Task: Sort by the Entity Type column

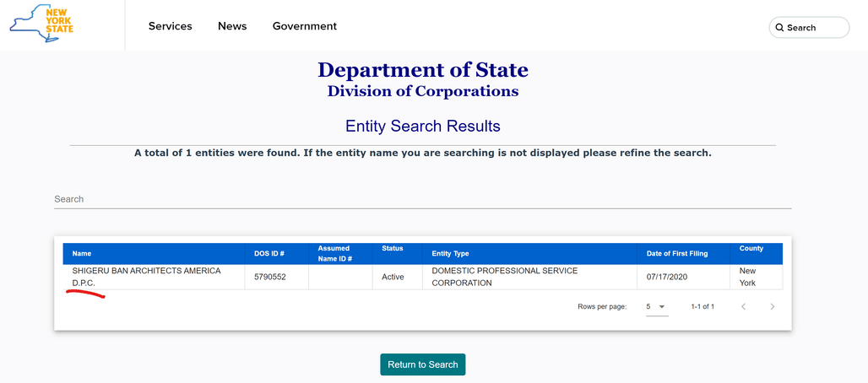Action: [x=450, y=253]
